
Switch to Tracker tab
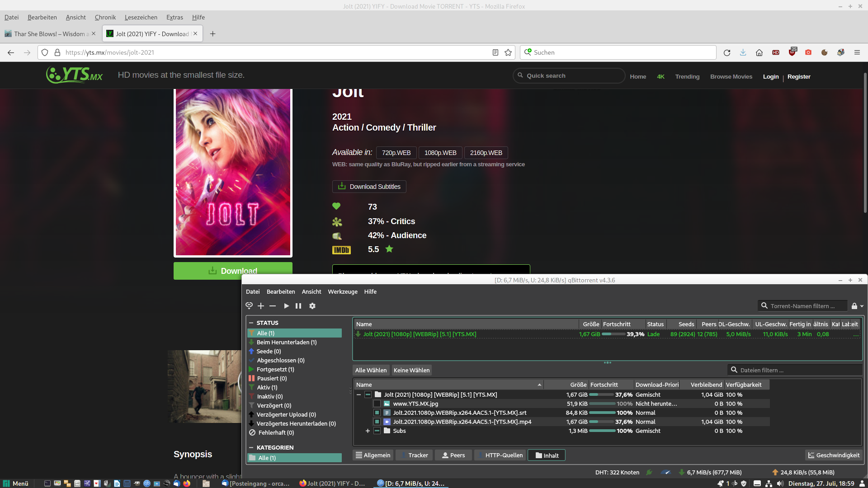point(414,455)
